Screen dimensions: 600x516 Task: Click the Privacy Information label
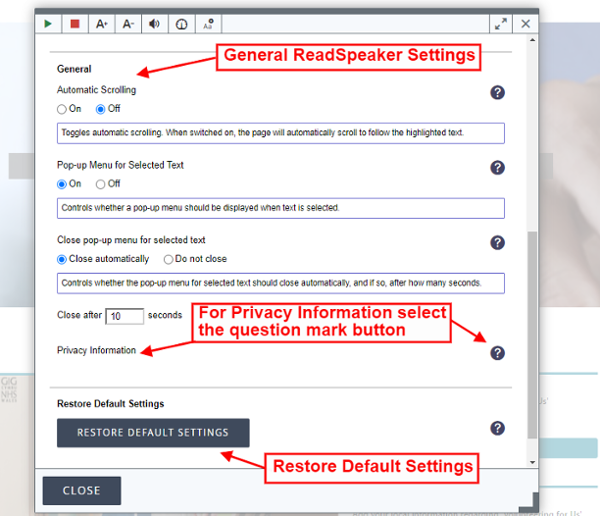click(x=96, y=350)
